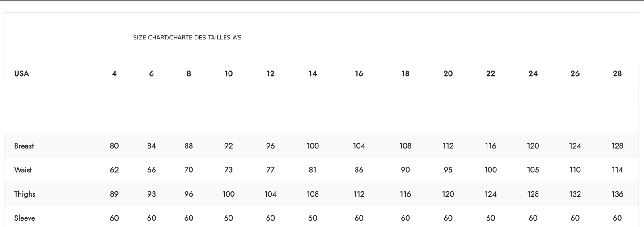Click USA size 4 column header
Image resolution: width=644 pixels, height=227 pixels.
click(114, 74)
